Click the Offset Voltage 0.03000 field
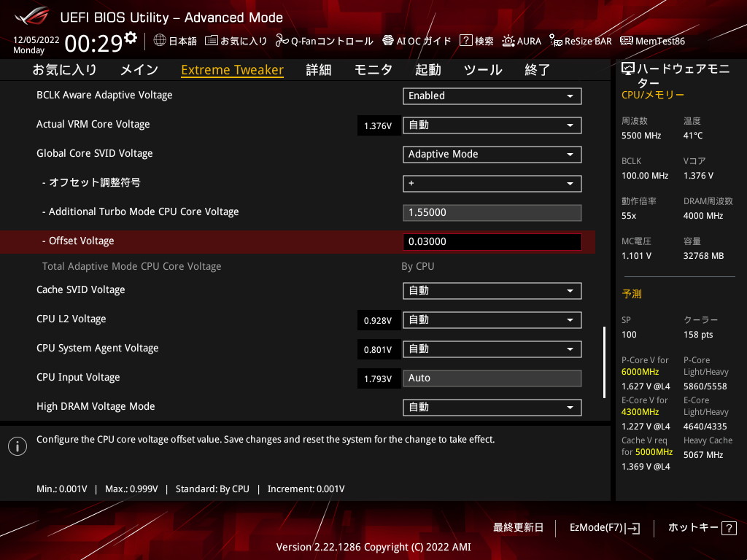 (492, 241)
